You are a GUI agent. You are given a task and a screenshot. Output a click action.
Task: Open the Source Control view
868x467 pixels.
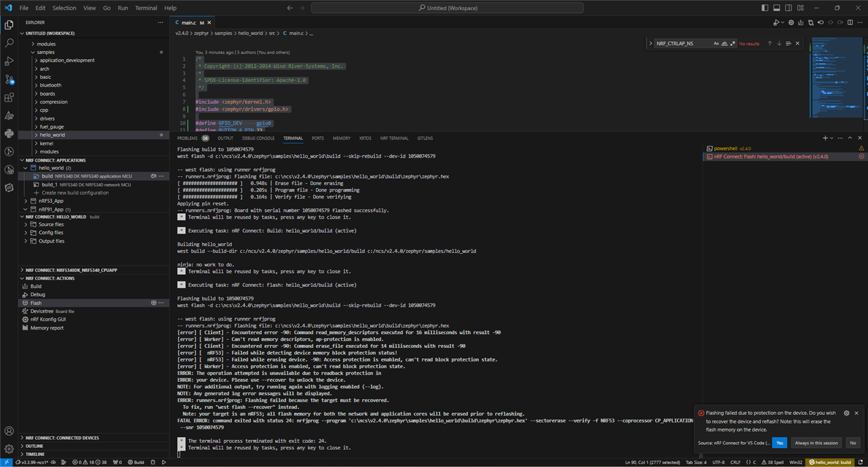9,80
